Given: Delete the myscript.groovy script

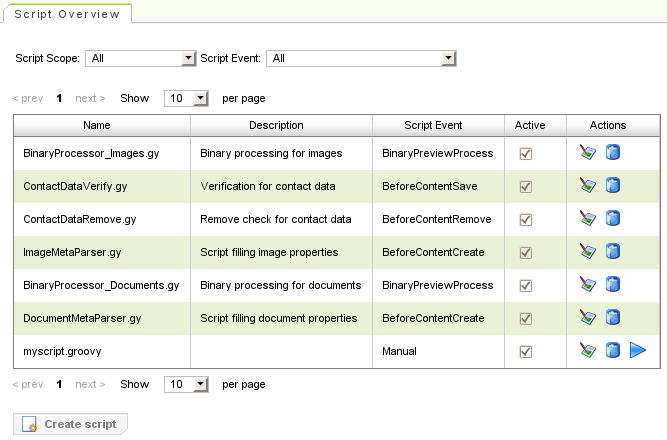Looking at the screenshot, I should tap(613, 351).
